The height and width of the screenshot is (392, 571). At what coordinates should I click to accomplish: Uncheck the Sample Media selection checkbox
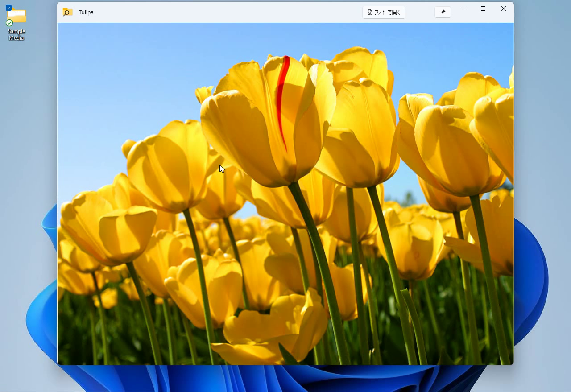8,8
